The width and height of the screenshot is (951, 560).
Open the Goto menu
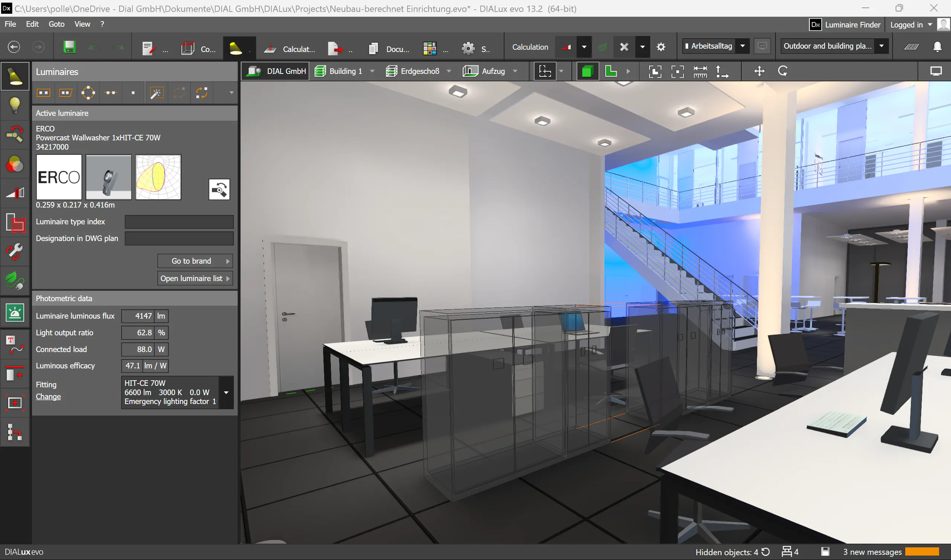[x=56, y=24]
